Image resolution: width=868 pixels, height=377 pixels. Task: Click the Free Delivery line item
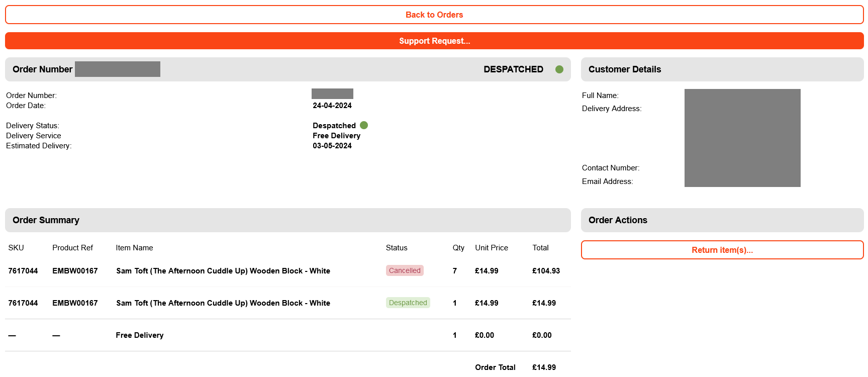140,335
